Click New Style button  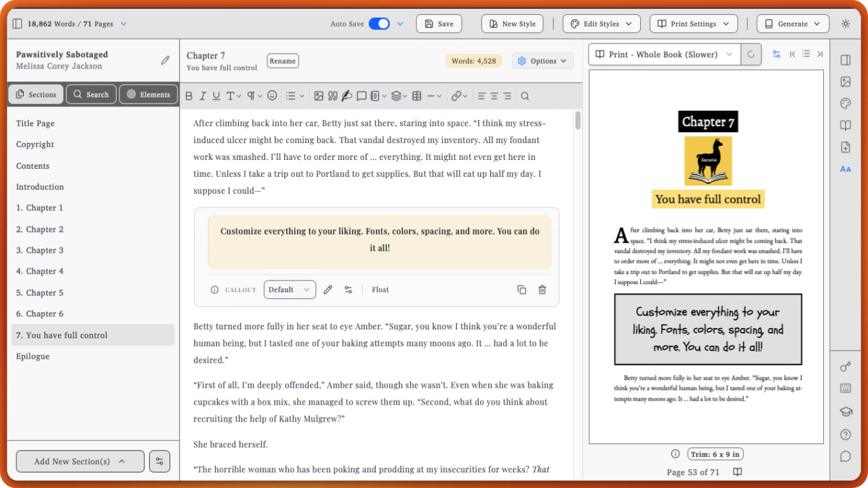pyautogui.click(x=511, y=24)
